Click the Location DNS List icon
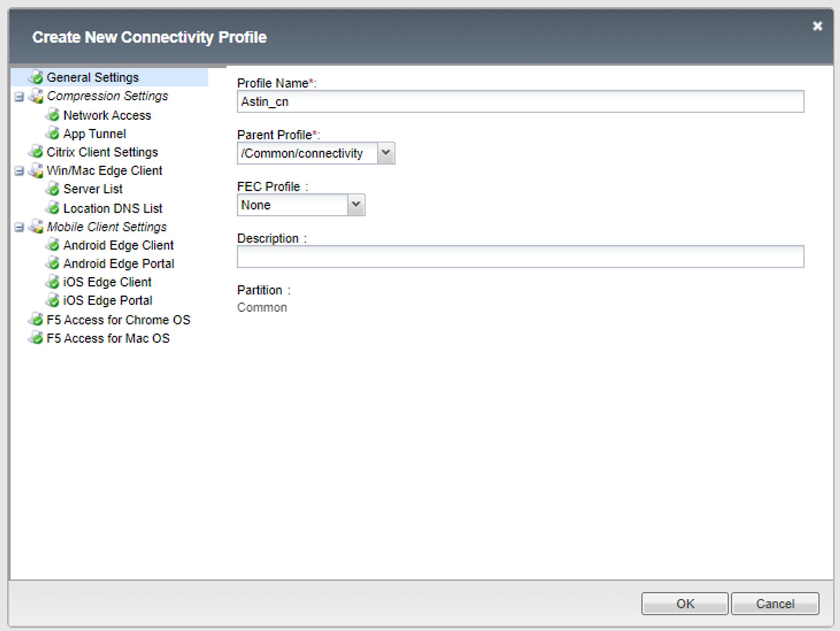This screenshot has height=631, width=840. point(53,208)
